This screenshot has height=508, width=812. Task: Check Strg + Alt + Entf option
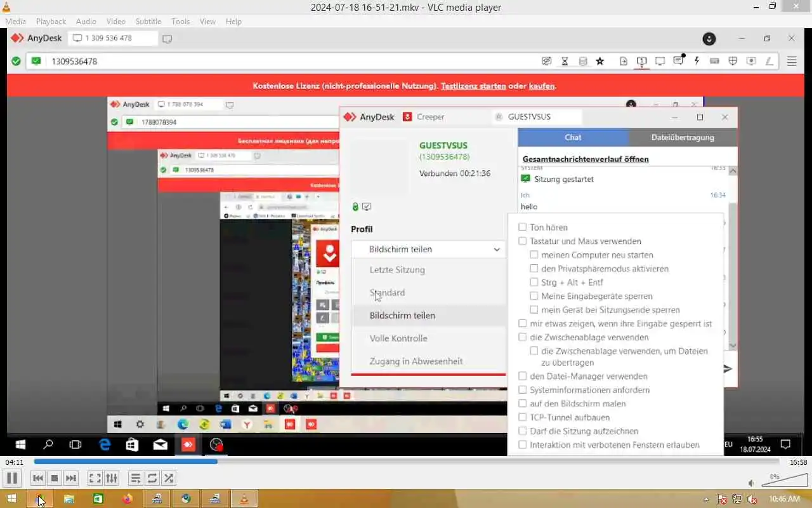(x=534, y=283)
